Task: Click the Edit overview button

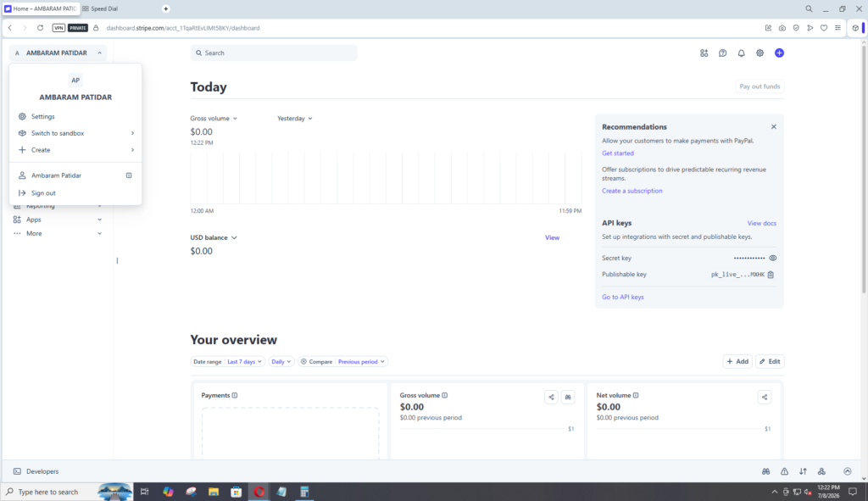Action: click(x=770, y=361)
